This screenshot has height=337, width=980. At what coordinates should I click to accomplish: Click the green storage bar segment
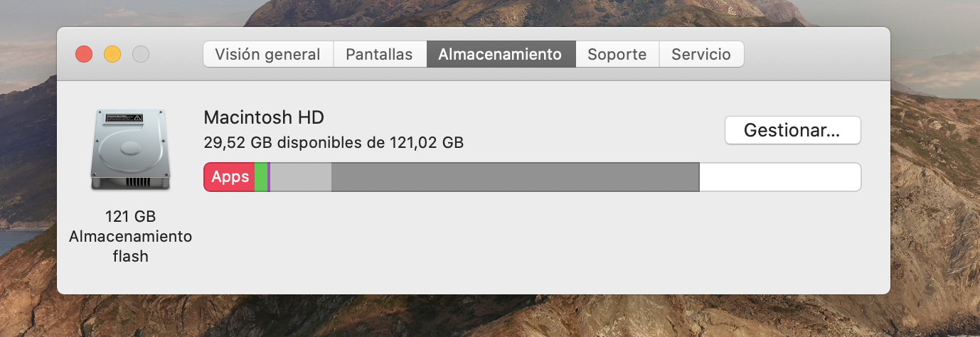click(x=260, y=177)
